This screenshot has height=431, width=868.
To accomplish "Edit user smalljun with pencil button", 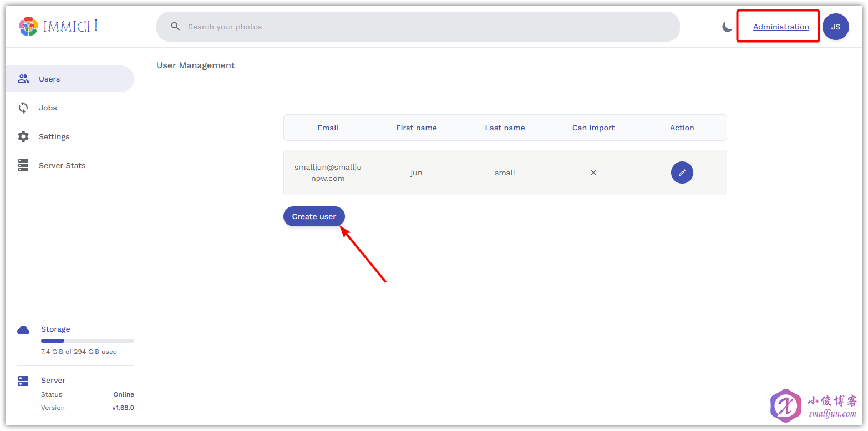I will pos(682,173).
